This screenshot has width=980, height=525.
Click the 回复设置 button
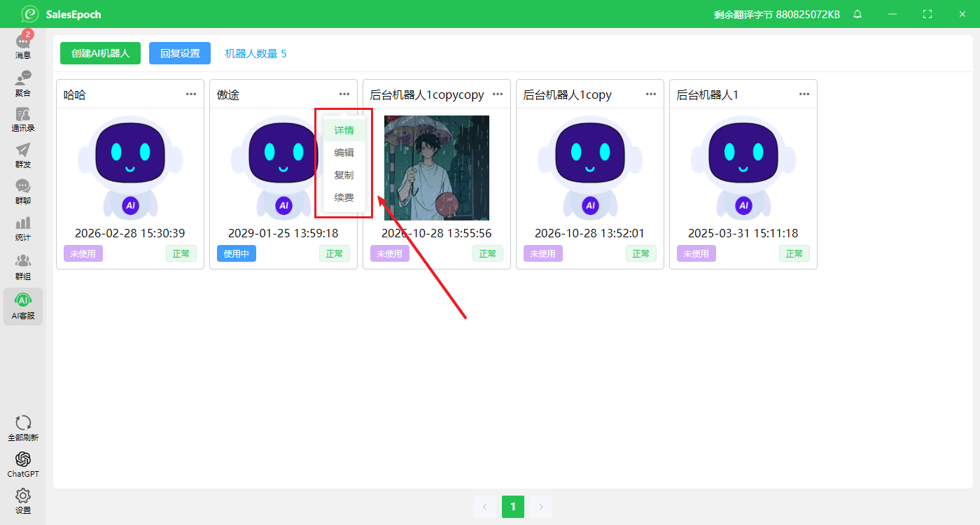coord(180,53)
